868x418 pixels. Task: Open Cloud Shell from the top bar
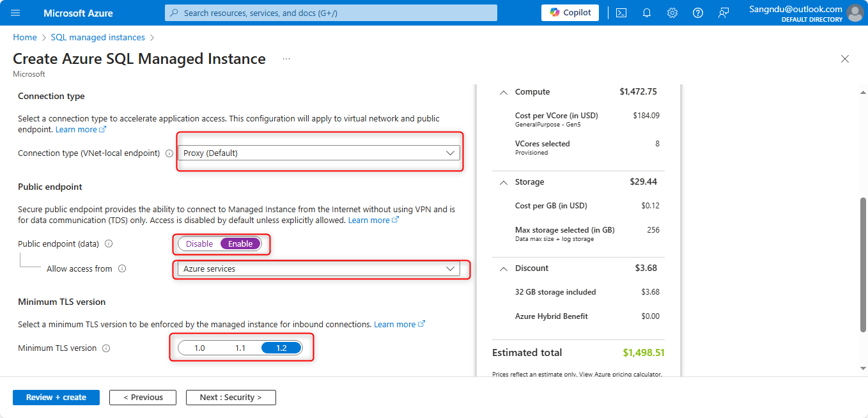pyautogui.click(x=621, y=13)
